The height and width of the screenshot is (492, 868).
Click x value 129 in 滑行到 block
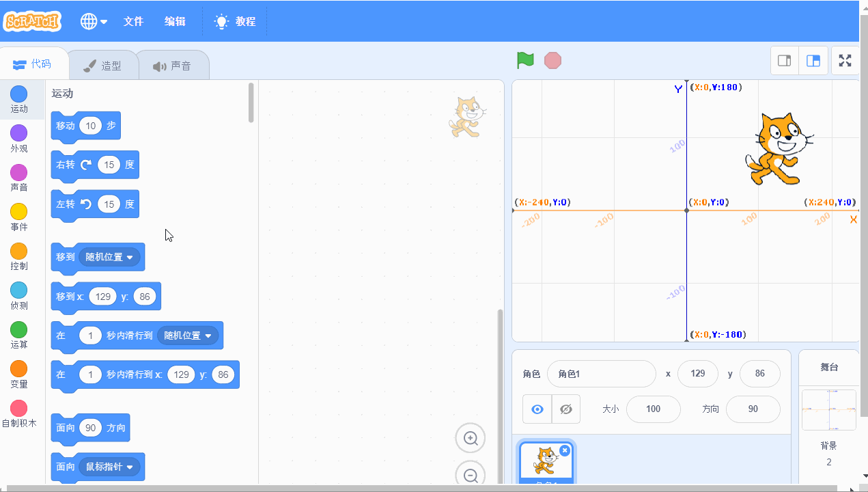coord(182,374)
